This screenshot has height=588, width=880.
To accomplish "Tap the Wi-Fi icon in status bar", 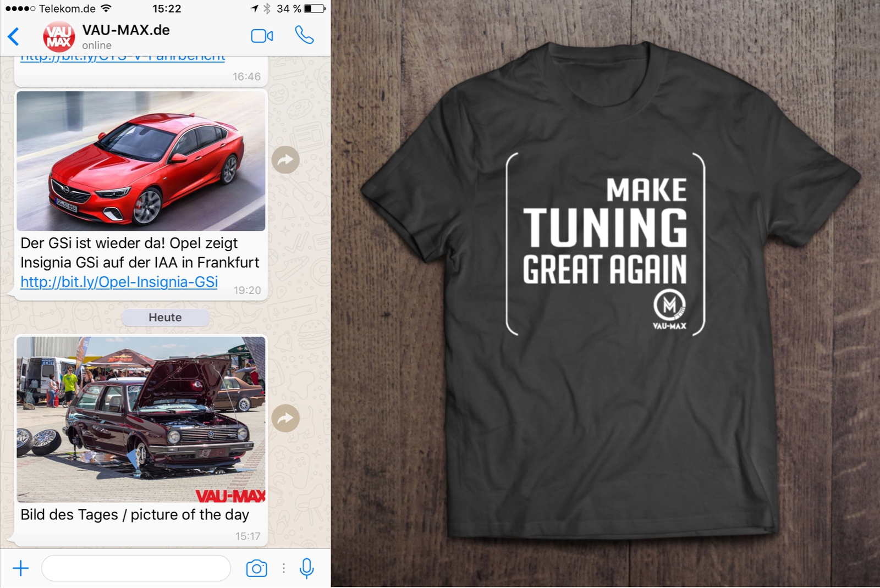I will (x=106, y=8).
